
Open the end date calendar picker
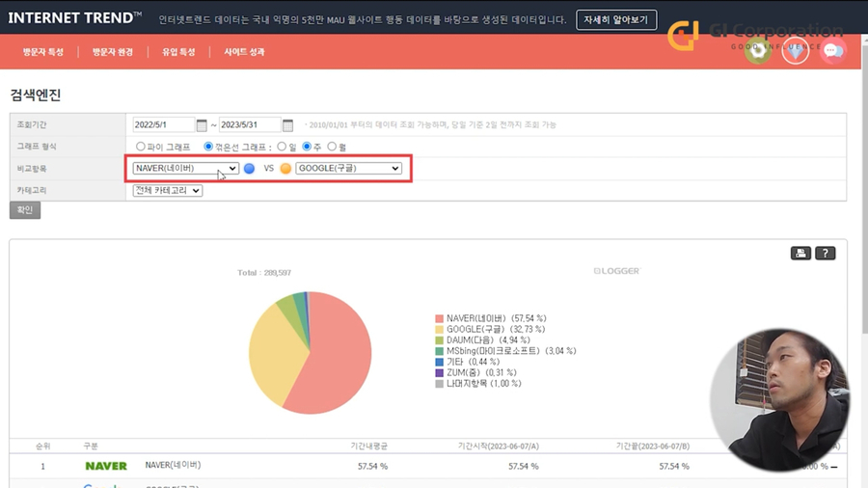point(287,125)
